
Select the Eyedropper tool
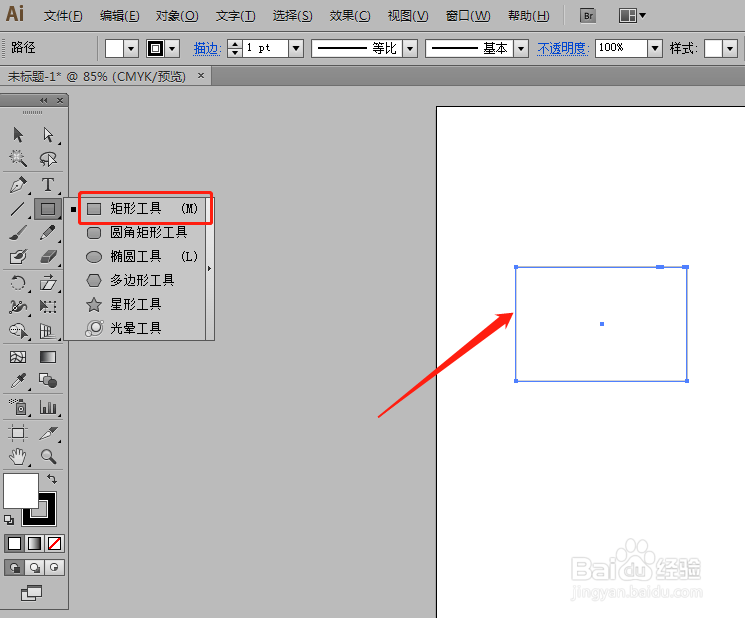tap(18, 381)
